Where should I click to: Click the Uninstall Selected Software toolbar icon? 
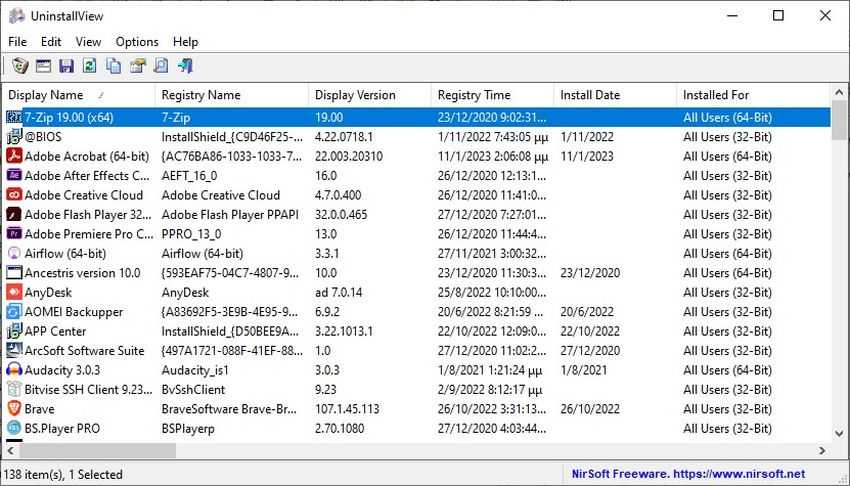click(20, 66)
